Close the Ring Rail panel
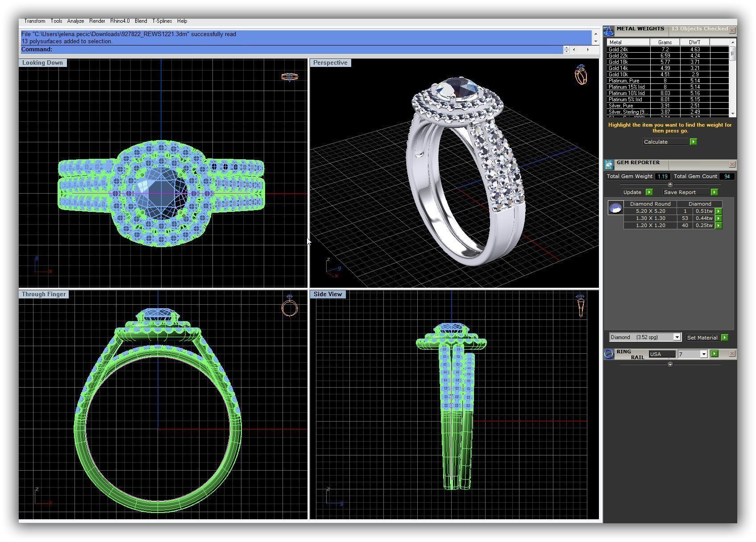This screenshot has height=542, width=756. coord(732,354)
